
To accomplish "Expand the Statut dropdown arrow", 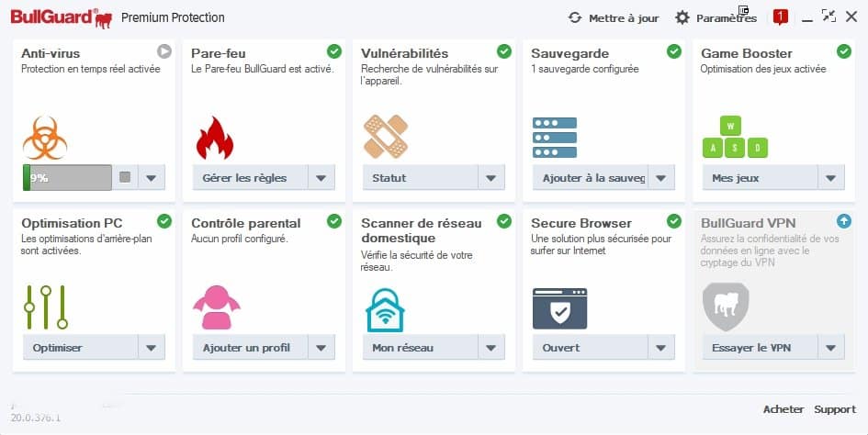I will coord(491,178).
